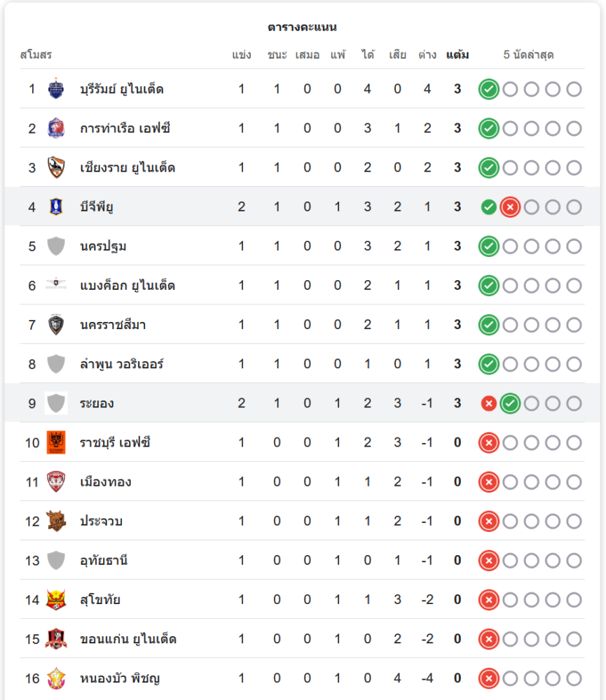This screenshot has width=606, height=700.
Task: Click the Khon Kaen United crest
Action: 56,638
